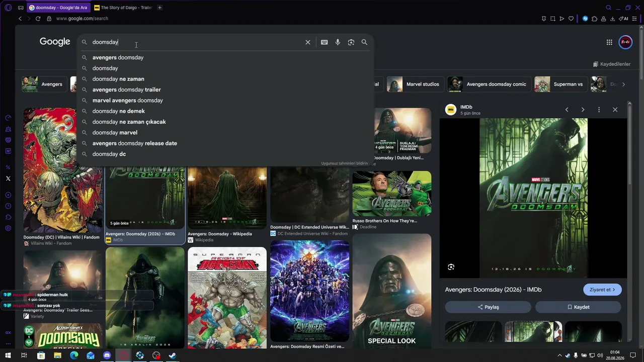Clear the search box with the X icon
644x362 pixels.
click(308, 42)
